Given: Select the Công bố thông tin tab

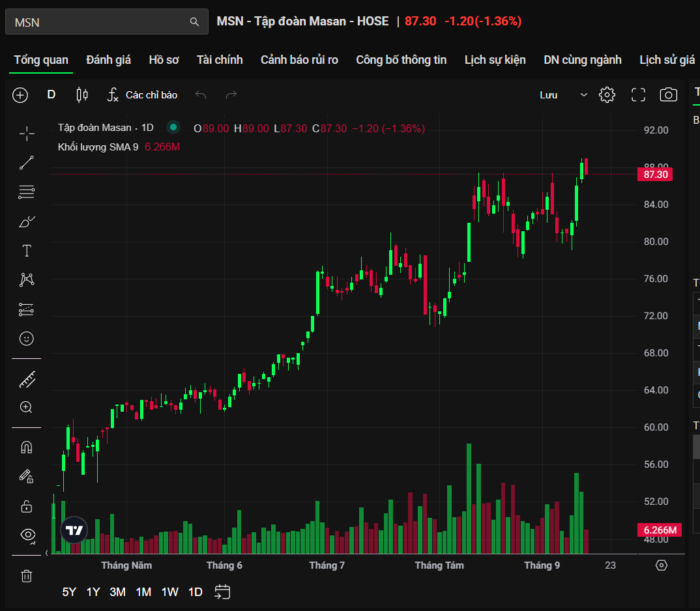Looking at the screenshot, I should tap(401, 60).
